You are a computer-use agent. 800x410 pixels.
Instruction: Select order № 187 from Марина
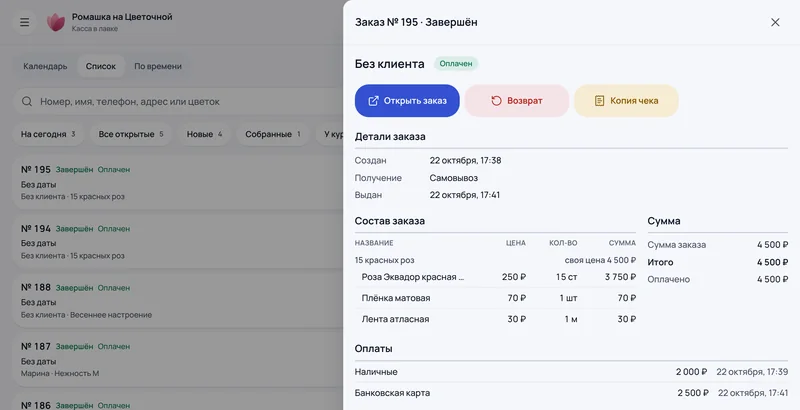click(179, 360)
